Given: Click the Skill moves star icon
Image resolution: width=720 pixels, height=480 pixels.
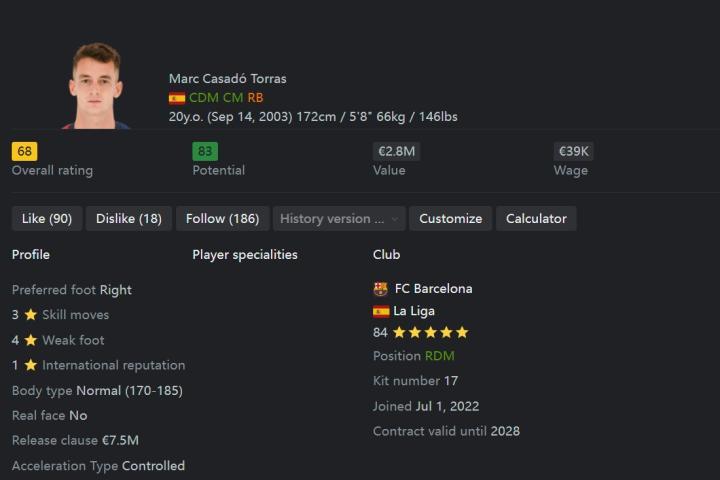Looking at the screenshot, I should coord(30,315).
